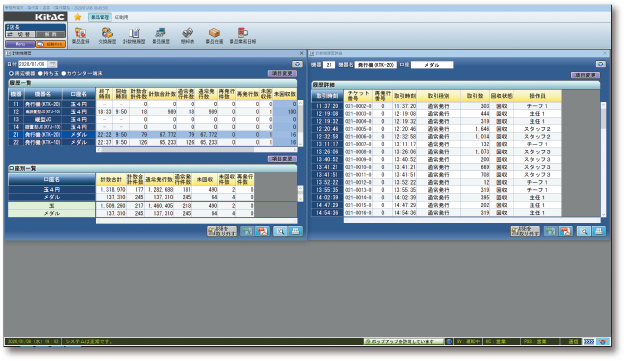Click printer icon in right detail window
This screenshot has height=361, width=624.
(599, 231)
